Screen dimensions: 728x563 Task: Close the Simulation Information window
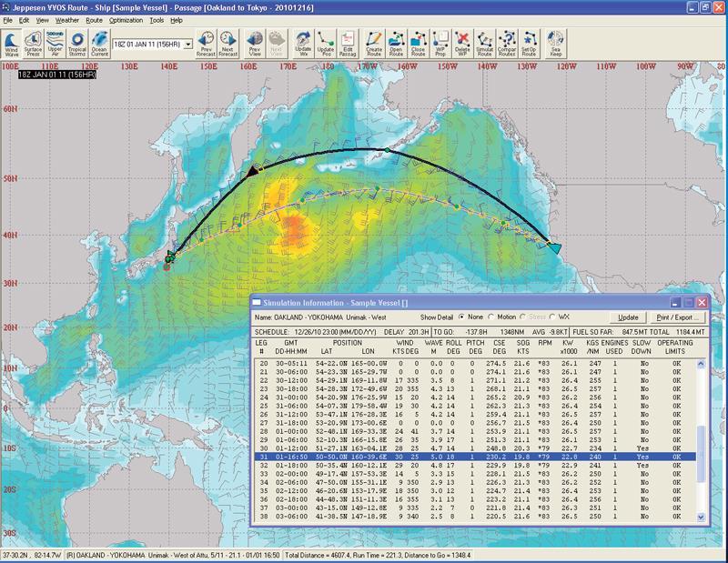[702, 303]
